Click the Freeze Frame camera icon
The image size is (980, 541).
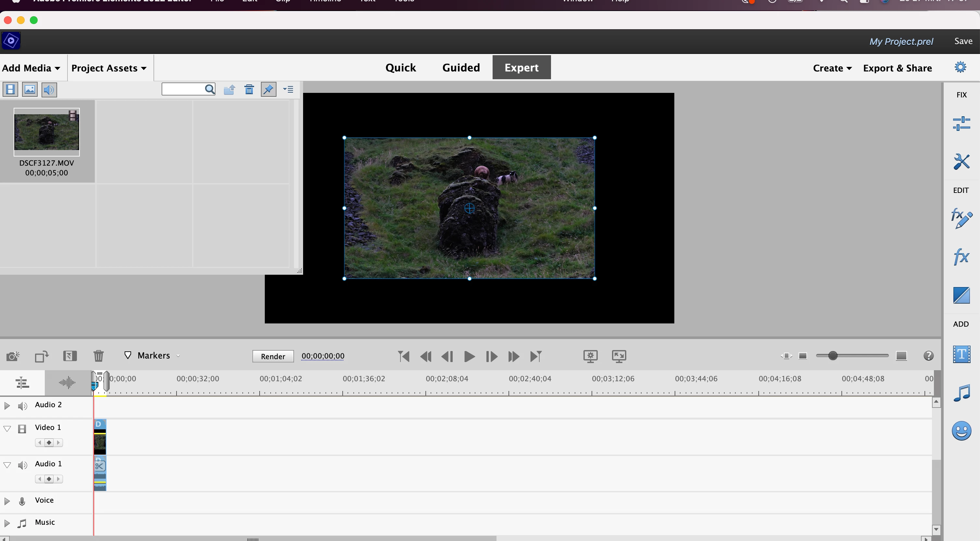pos(13,356)
